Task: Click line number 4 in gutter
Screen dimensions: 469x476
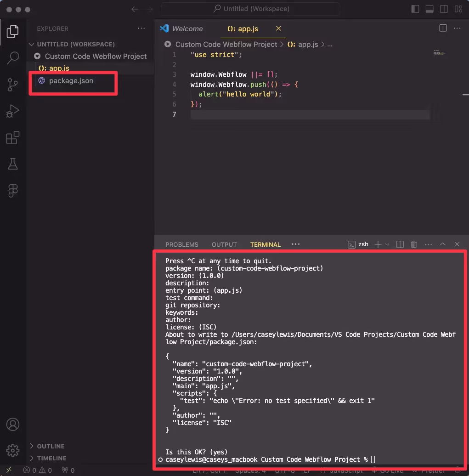Action: pos(174,85)
